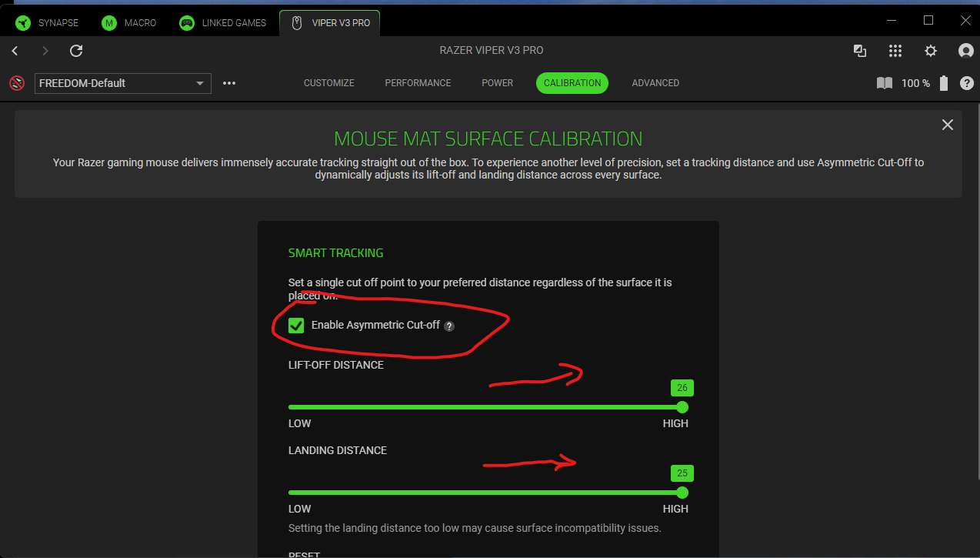Uncheck Enable Asymmetric Cut-off checkbox
This screenshot has height=558, width=980.
(296, 326)
